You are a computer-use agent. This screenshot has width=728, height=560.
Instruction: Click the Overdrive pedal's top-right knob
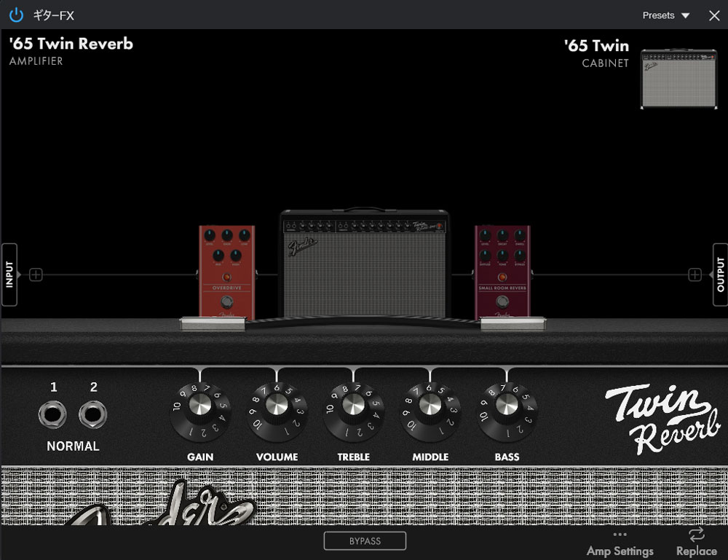pos(244,235)
